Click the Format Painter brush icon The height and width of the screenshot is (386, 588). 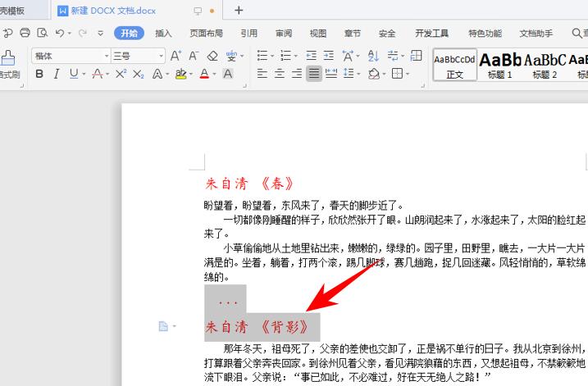pos(7,57)
